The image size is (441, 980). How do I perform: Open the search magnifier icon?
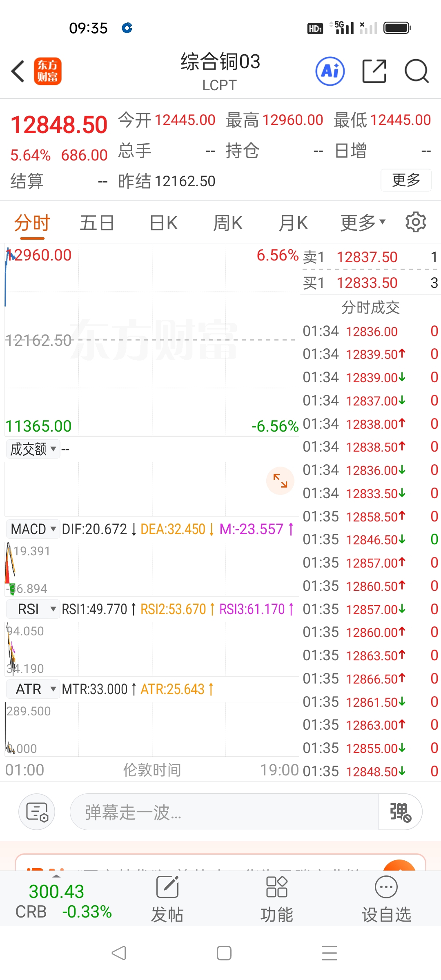416,71
